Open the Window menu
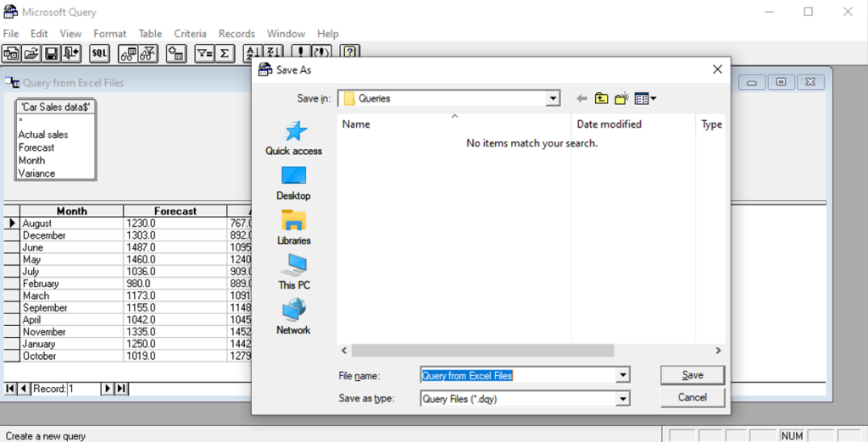The height and width of the screenshot is (442, 868). tap(286, 34)
